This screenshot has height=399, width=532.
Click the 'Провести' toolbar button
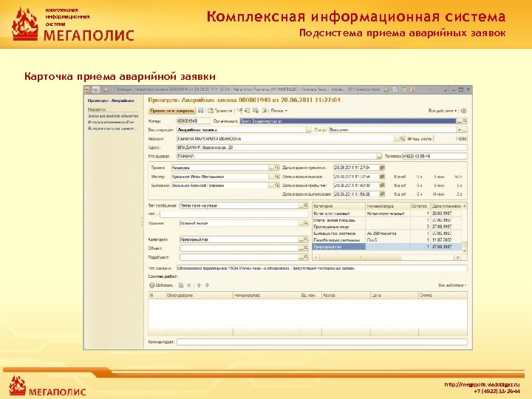[220, 111]
